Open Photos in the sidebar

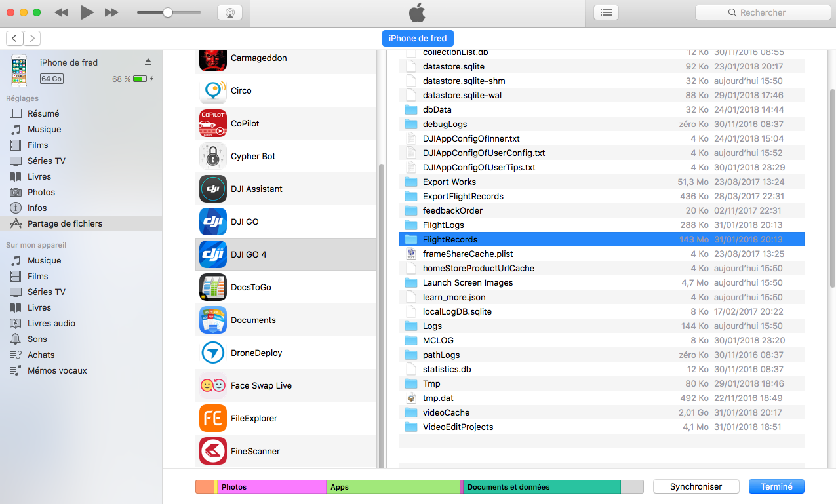[x=41, y=192]
